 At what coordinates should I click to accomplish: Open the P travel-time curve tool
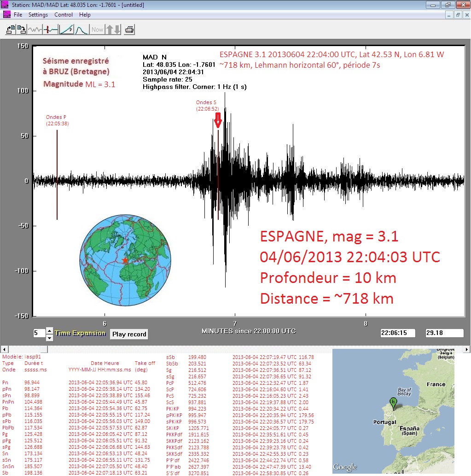pyautogui.click(x=66, y=30)
